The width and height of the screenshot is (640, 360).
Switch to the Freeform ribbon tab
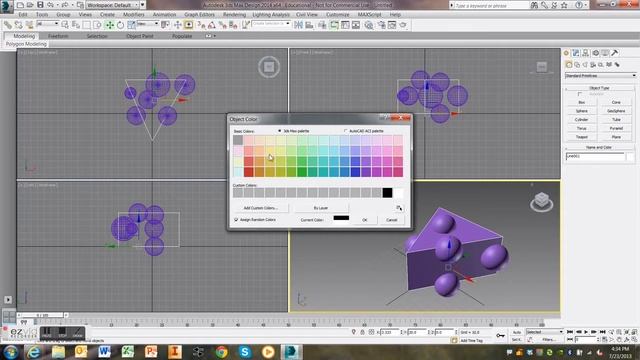tap(58, 36)
